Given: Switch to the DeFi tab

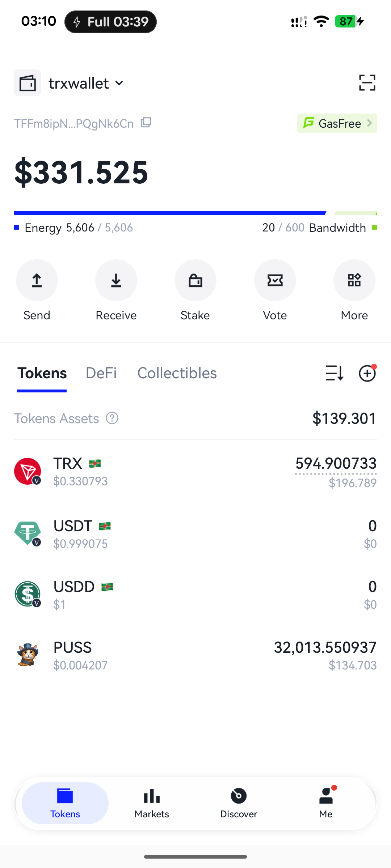Looking at the screenshot, I should coord(101,373).
